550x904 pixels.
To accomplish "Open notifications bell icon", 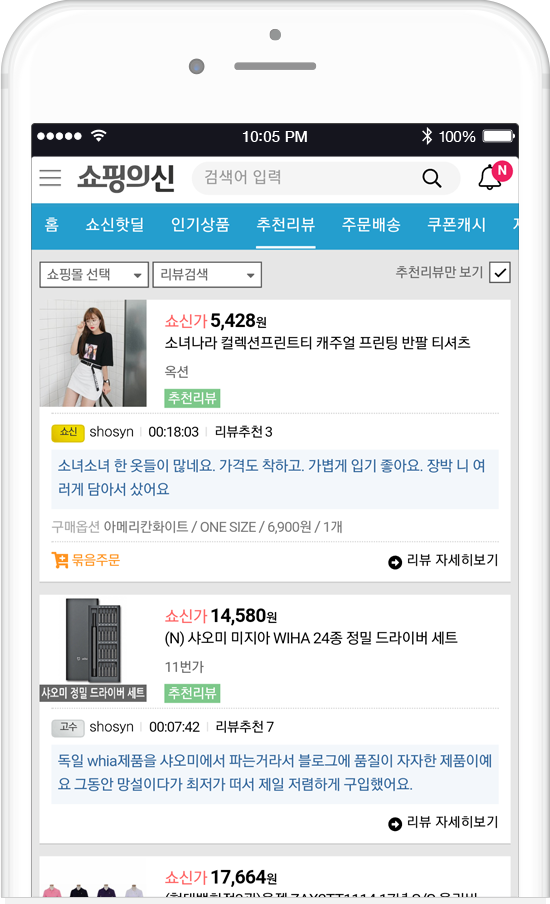I will [x=491, y=177].
